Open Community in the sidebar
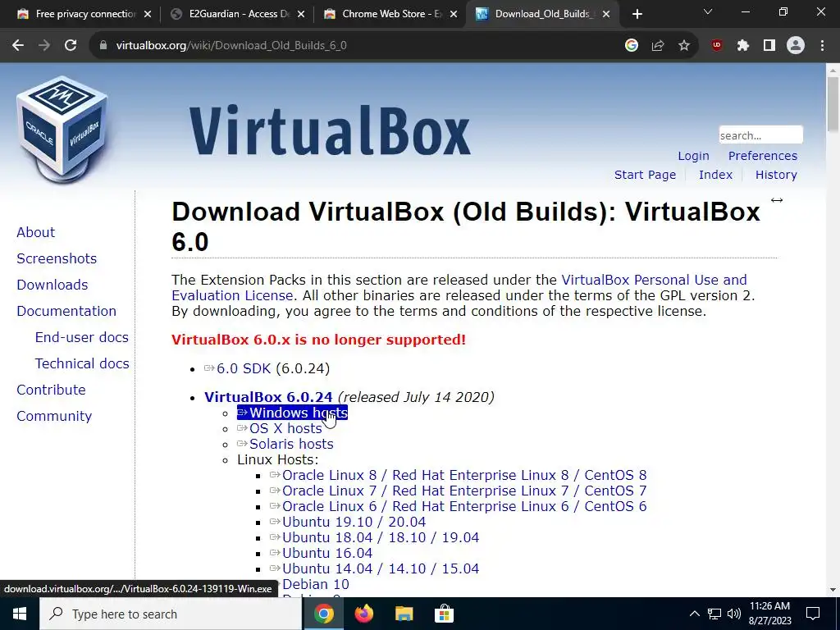 [x=54, y=416]
